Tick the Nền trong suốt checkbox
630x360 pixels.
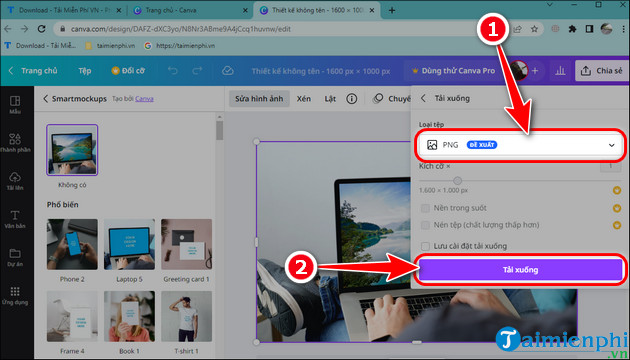point(425,208)
